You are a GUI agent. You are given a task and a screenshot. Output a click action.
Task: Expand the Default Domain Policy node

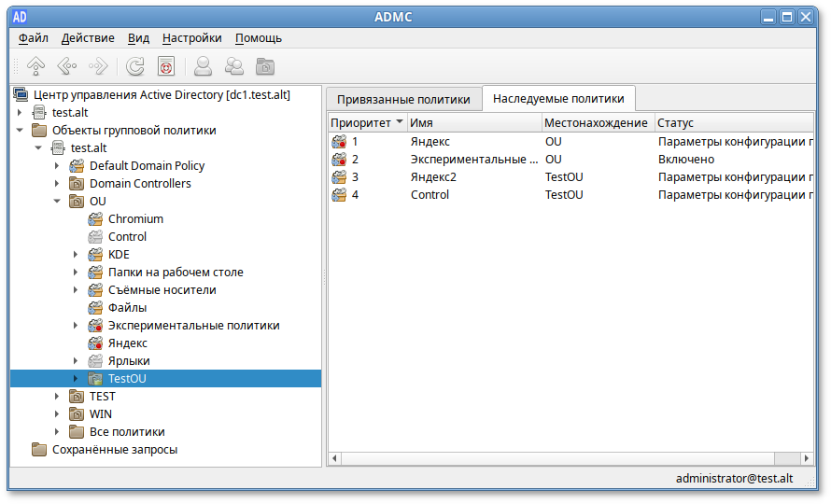(57, 166)
